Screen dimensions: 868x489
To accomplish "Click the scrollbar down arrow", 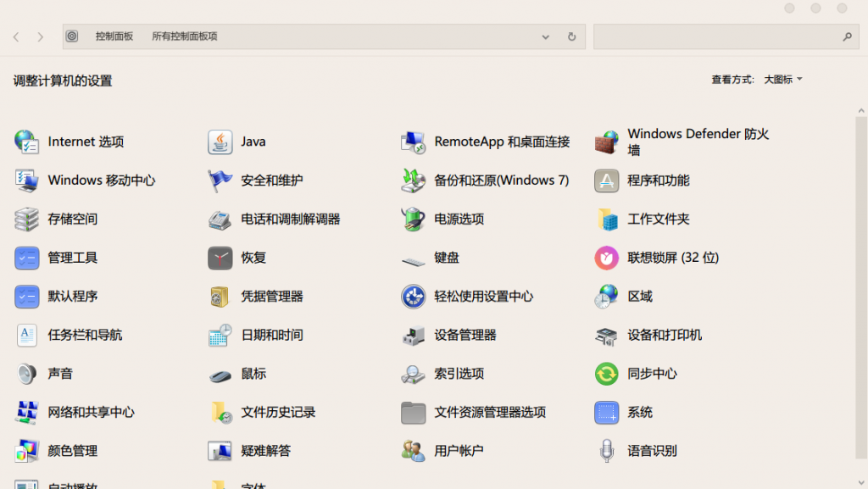I will 861,483.
